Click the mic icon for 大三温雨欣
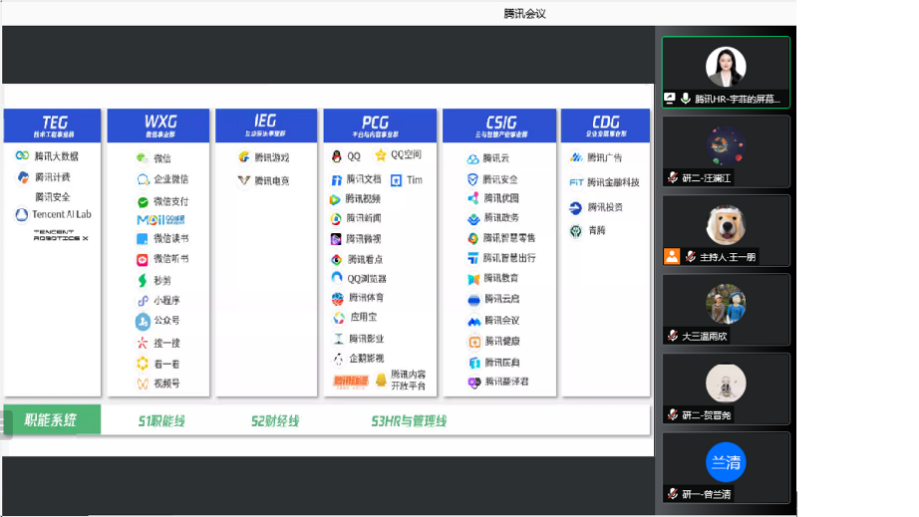The image size is (919, 517). (x=674, y=336)
